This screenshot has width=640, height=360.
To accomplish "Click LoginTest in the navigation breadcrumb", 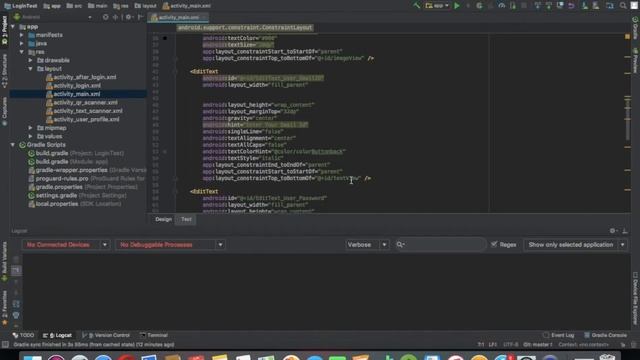I will (x=20, y=6).
